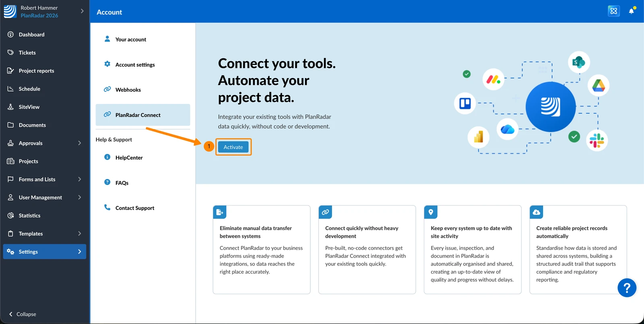This screenshot has height=324, width=644.
Task: Navigate to Project reports
Action: coord(36,71)
